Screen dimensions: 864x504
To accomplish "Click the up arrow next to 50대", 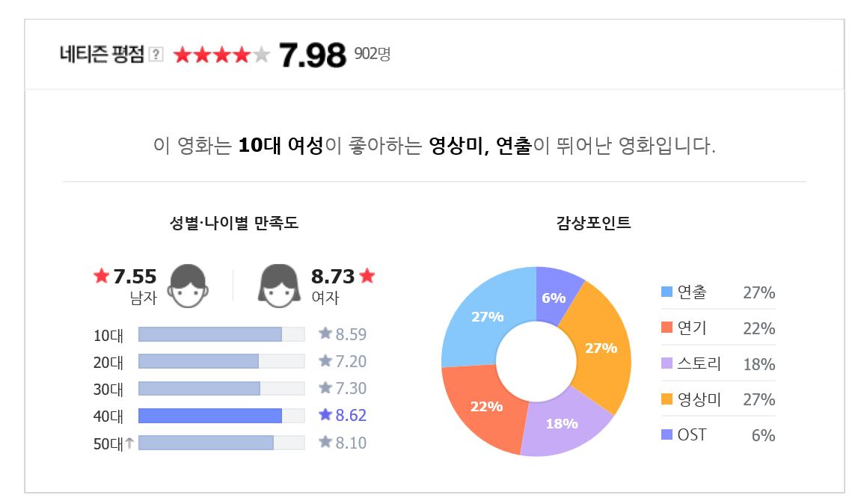I will coord(129,443).
